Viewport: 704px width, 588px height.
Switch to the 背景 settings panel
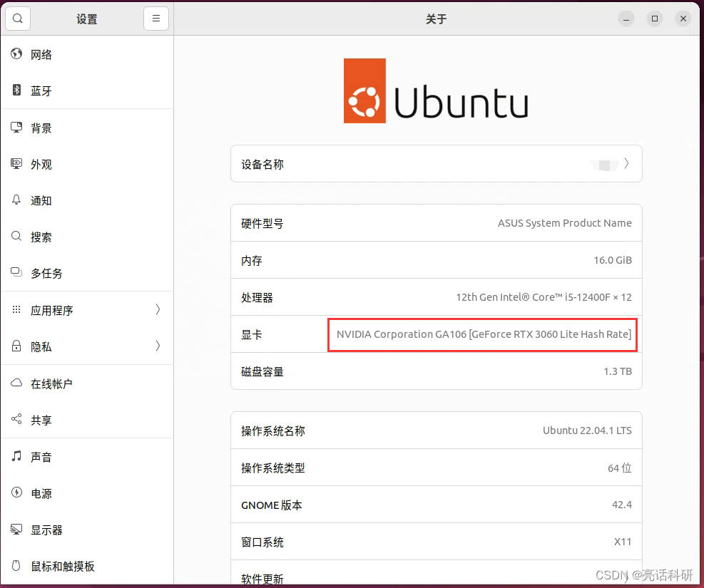87,128
